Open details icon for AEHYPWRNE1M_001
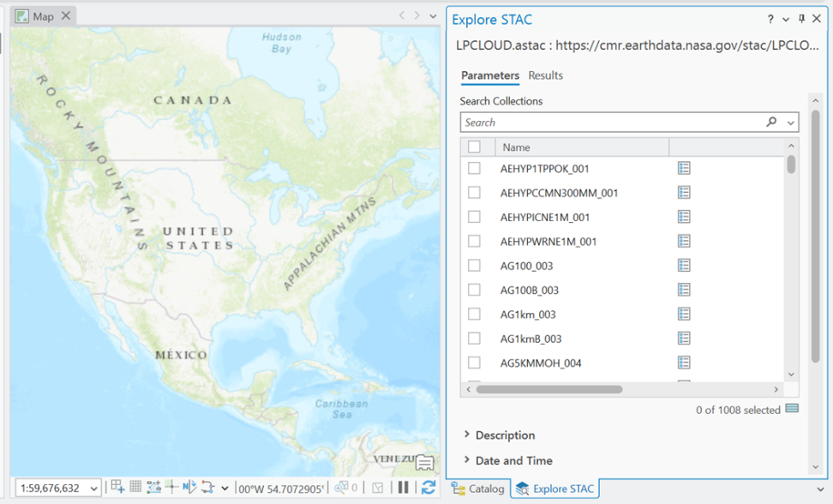 [x=684, y=241]
